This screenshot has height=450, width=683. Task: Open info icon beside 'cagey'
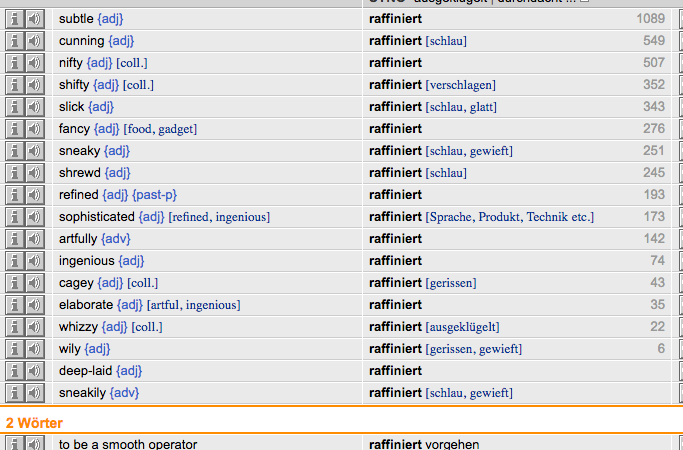coord(14,283)
